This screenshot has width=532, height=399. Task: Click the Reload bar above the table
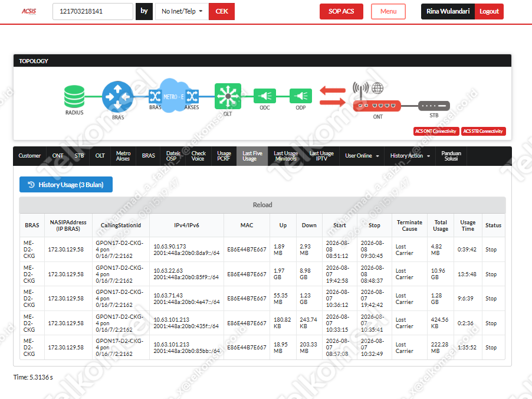[x=262, y=205]
